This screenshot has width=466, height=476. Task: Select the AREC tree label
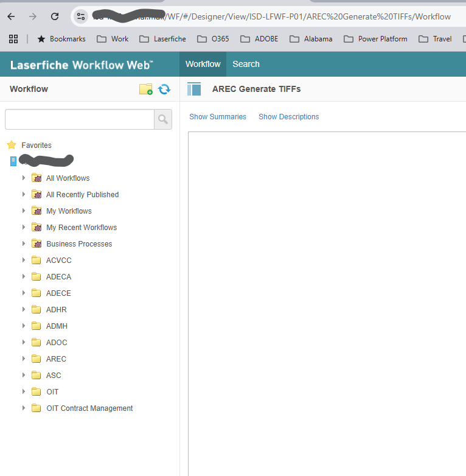(56, 359)
